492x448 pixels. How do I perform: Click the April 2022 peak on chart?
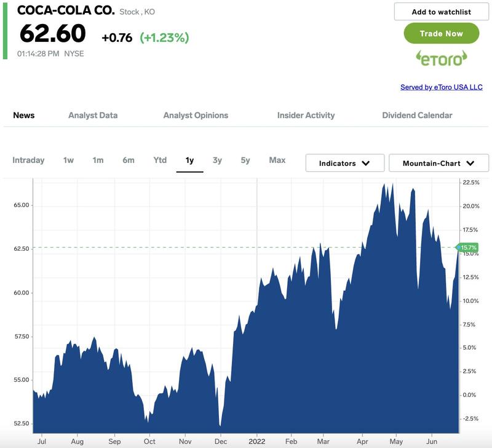(x=384, y=184)
